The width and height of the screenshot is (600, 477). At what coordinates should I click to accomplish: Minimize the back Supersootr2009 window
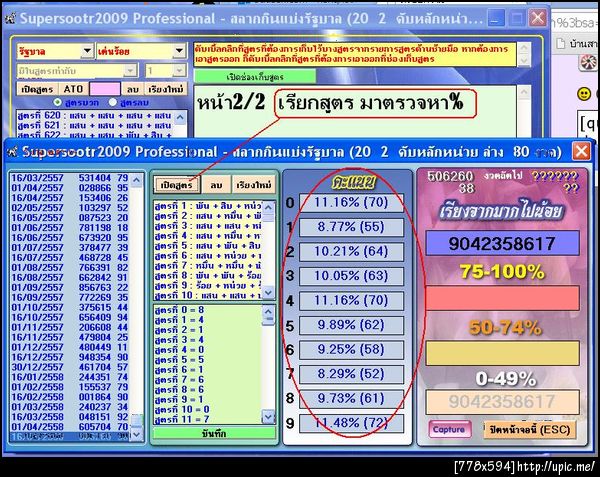496,18
